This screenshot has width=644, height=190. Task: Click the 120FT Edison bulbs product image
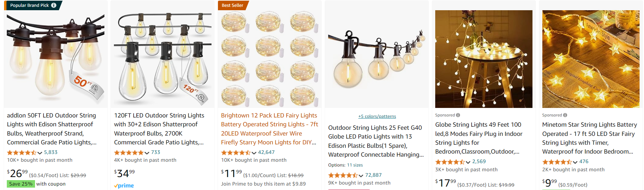[163, 58]
